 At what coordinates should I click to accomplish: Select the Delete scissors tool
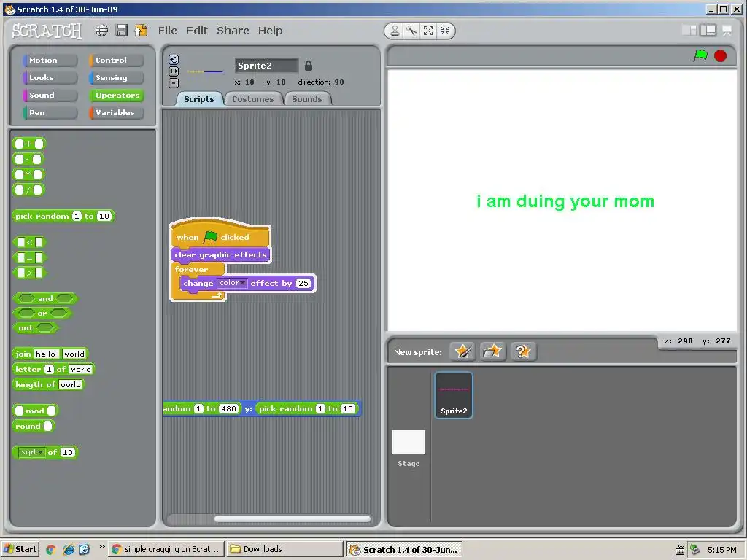(411, 31)
